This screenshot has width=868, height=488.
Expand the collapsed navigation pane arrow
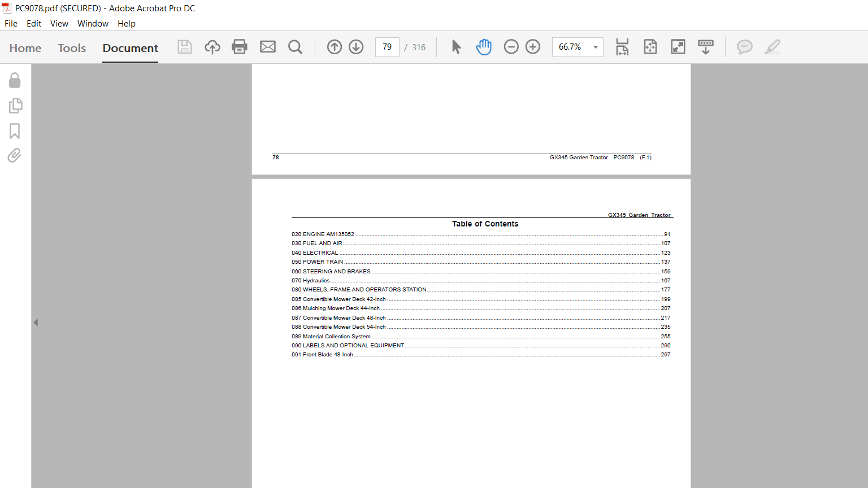pyautogui.click(x=36, y=323)
